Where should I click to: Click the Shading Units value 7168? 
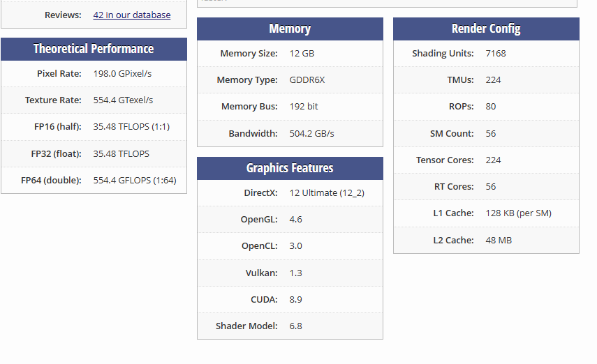(x=496, y=53)
